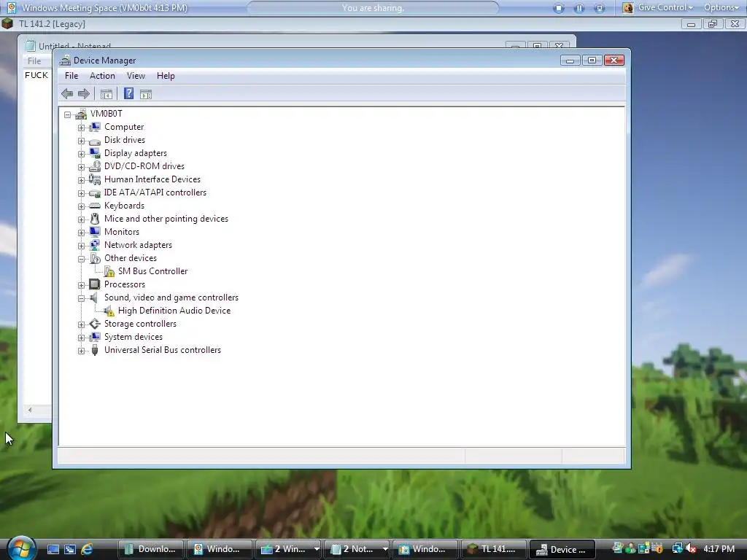Click the Forward arrow in Device Manager toolbar

[x=84, y=94]
